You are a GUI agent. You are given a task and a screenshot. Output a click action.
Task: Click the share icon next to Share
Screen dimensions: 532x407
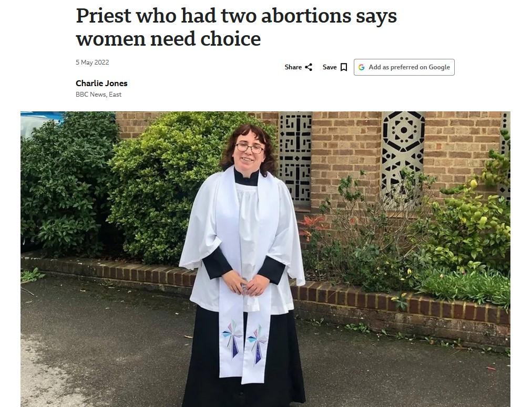309,67
